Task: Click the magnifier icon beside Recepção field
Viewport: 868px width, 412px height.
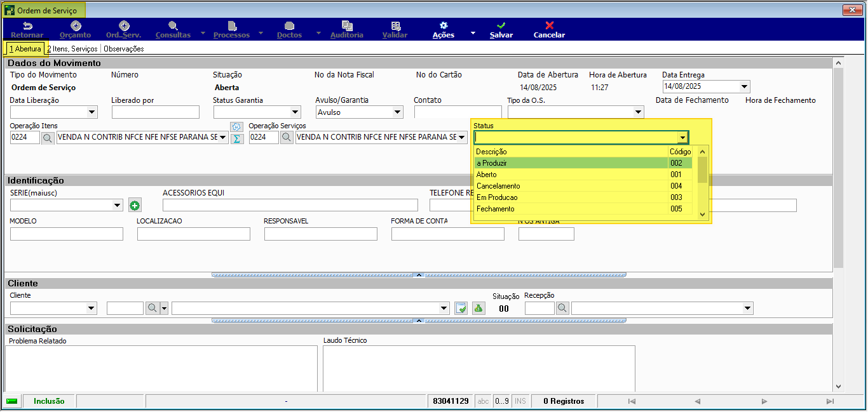Action: 563,309
